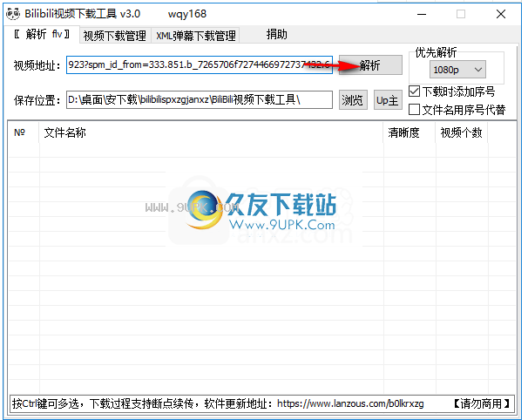Viewport: 528px width, 420px height.
Task: Click the 保存位置: label
Action: click(37, 100)
